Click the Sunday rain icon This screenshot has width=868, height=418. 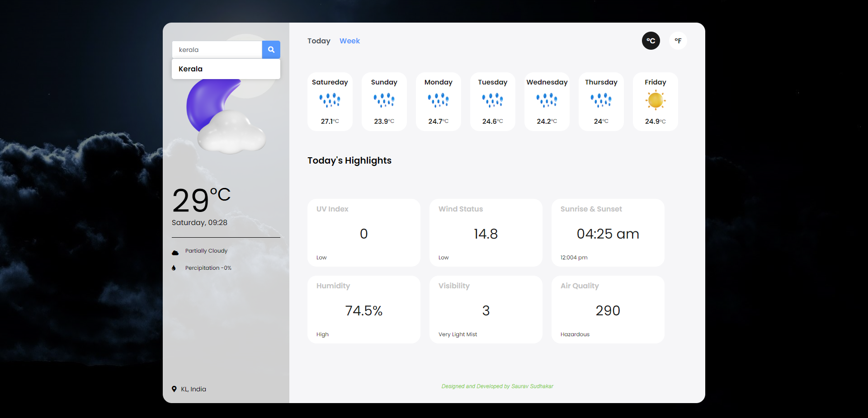384,100
